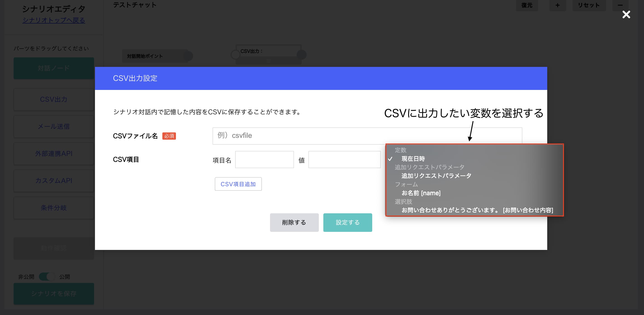Click the CSV出力 node's left input connector

coord(235,54)
